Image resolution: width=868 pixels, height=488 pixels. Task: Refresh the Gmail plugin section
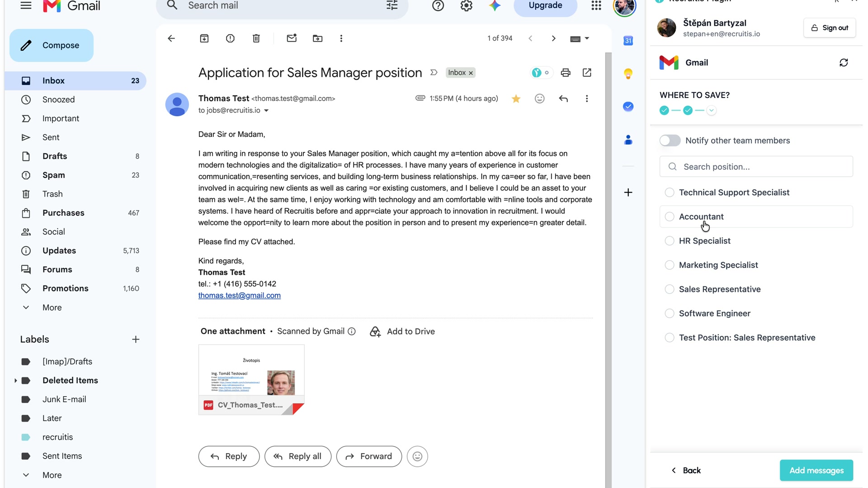click(x=844, y=63)
